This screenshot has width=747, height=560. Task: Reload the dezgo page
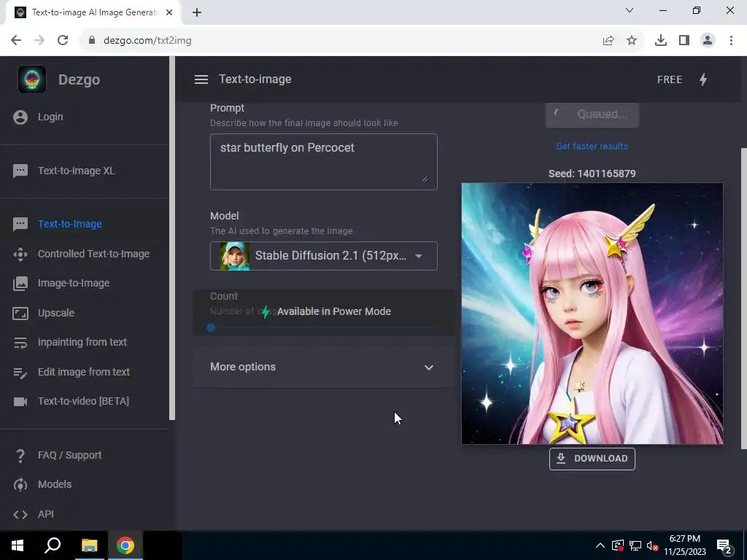tap(63, 41)
